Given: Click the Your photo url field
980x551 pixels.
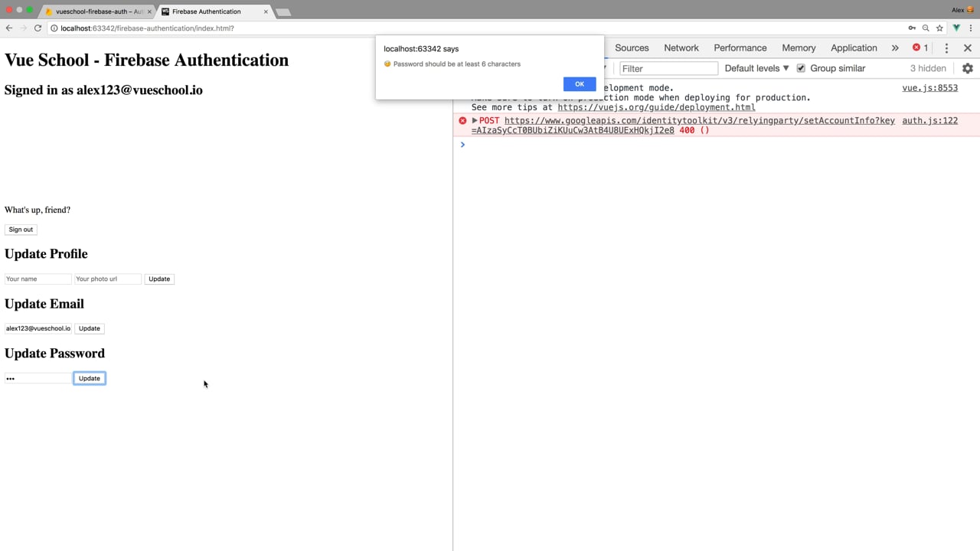Looking at the screenshot, I should tap(108, 279).
